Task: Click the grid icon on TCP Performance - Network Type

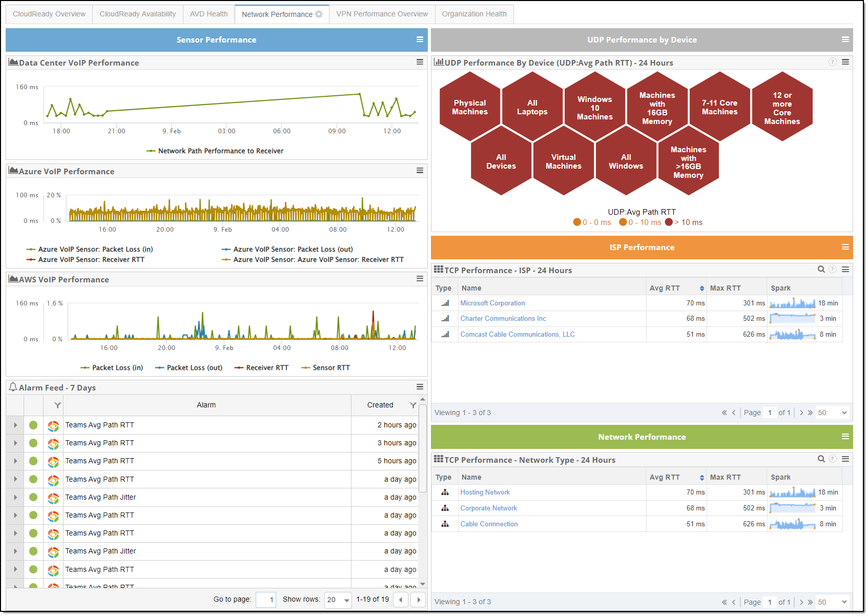Action: 439,460
